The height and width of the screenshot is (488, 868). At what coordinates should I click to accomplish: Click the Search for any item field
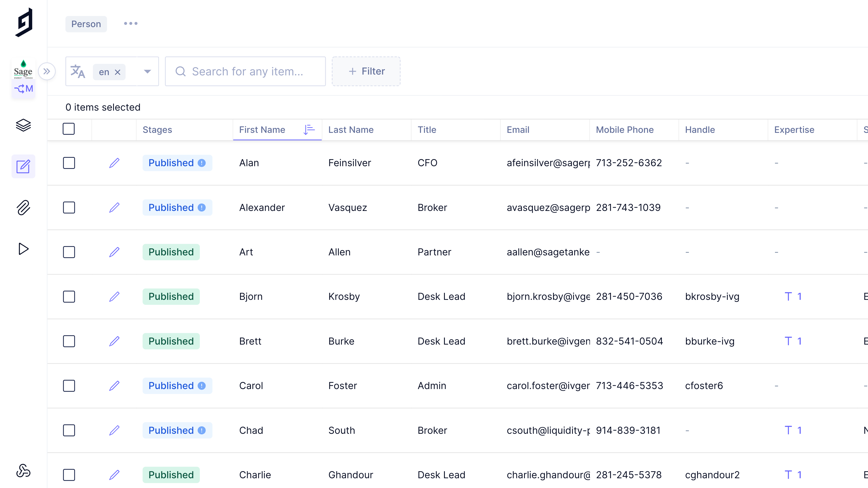pyautogui.click(x=247, y=71)
